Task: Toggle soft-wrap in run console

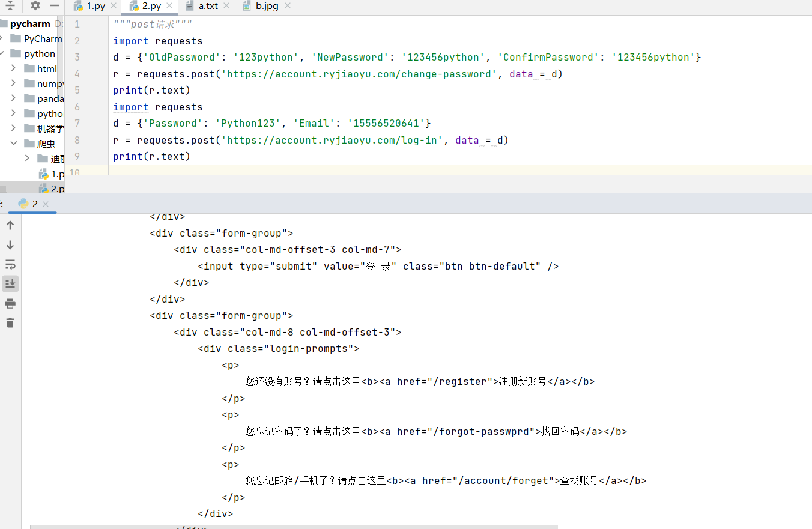Action: [x=10, y=264]
